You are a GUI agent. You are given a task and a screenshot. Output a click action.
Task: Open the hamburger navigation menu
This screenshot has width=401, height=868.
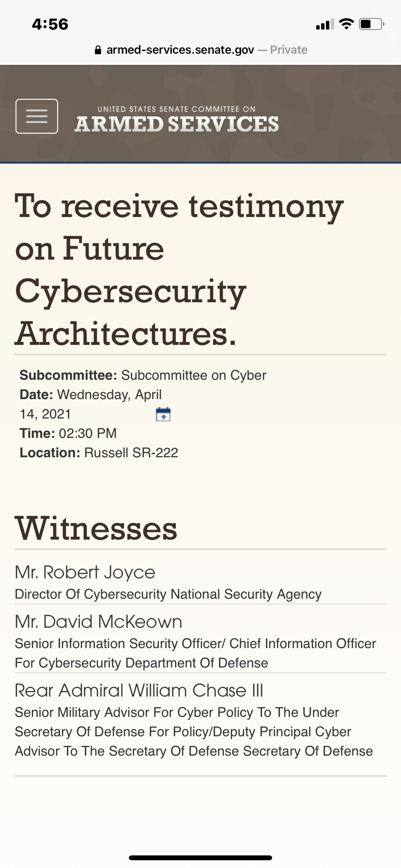click(x=37, y=116)
